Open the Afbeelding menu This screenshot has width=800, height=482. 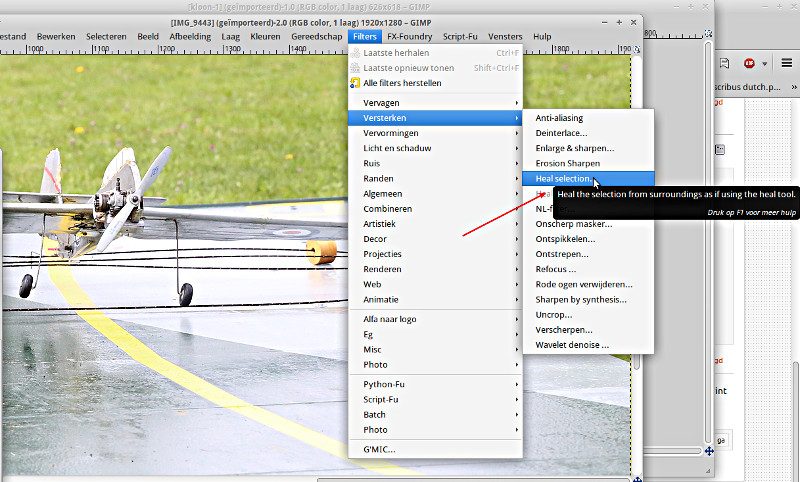point(190,37)
